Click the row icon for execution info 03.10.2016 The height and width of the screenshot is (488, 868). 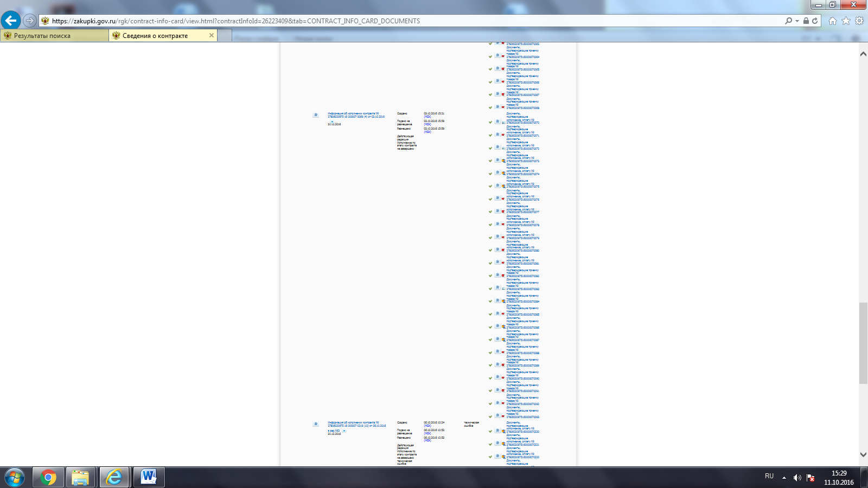coord(316,115)
